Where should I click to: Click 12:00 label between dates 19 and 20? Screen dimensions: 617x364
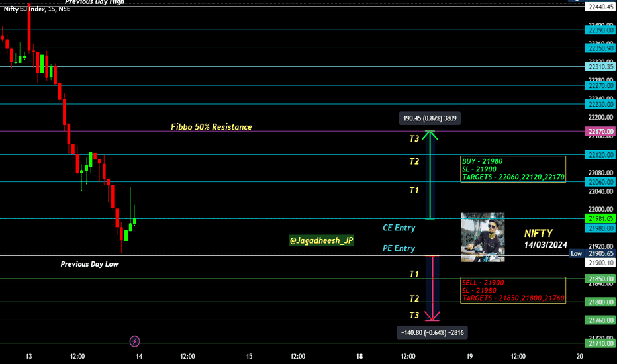[518, 357]
